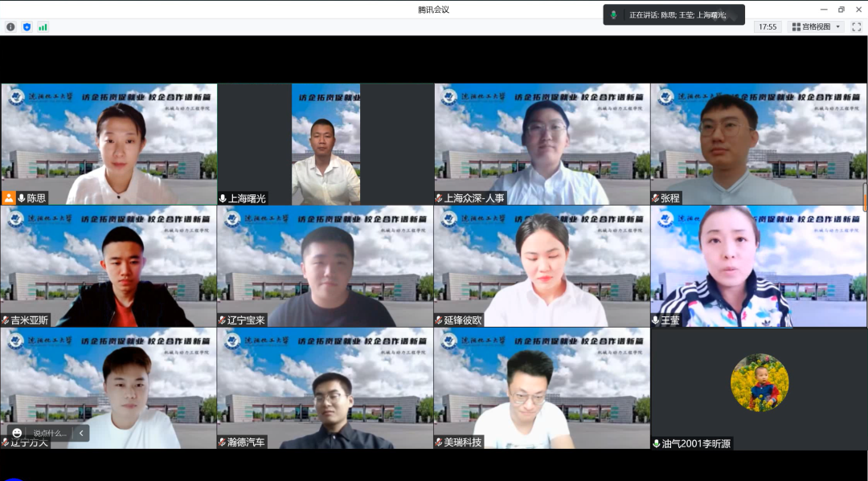Screen dimensions: 868x481
Task: Click the 美瑞科技 participant name label
Action: (x=462, y=442)
